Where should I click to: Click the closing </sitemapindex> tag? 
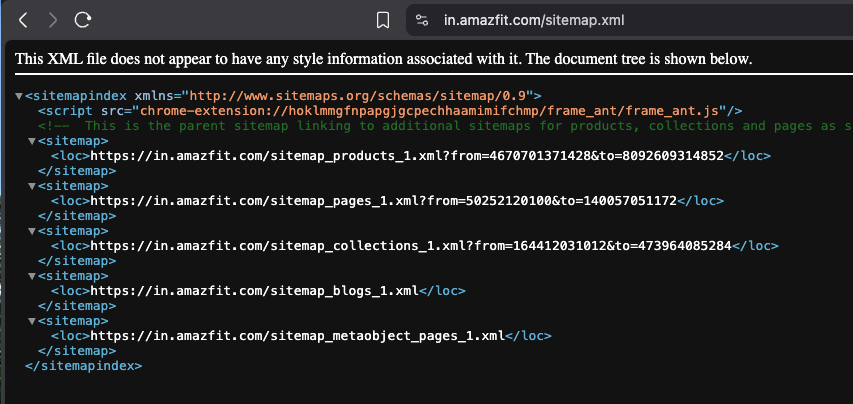(84, 366)
